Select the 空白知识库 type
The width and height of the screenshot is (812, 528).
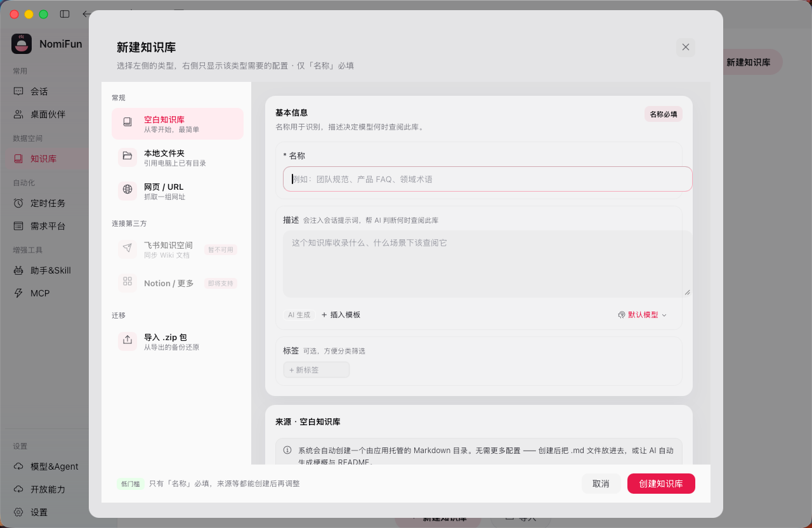[x=178, y=124]
